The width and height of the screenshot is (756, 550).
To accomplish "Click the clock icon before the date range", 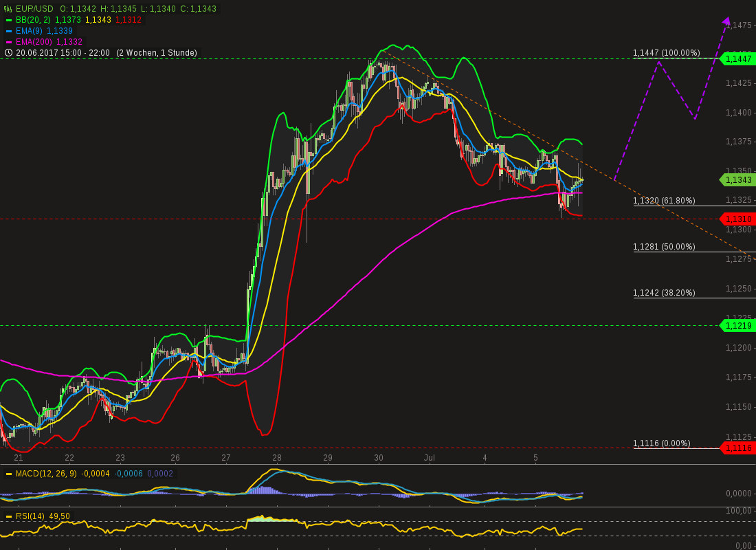I will click(8, 52).
